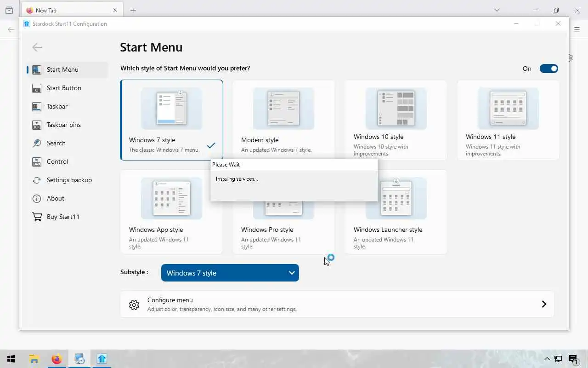The width and height of the screenshot is (588, 368).
Task: Click the Taskbar pins sidebar icon
Action: point(37,125)
